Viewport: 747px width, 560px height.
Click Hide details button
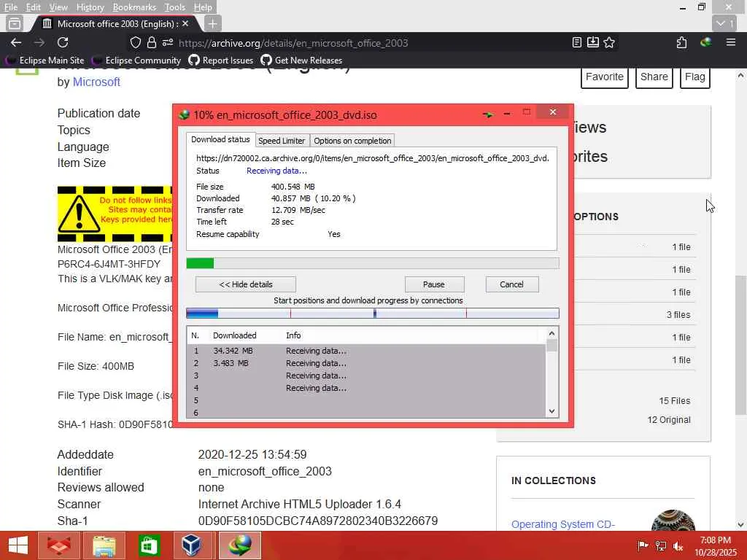pyautogui.click(x=245, y=284)
